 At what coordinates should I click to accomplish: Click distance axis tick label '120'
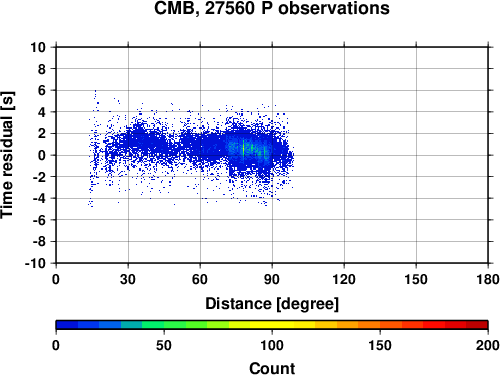coord(344,279)
